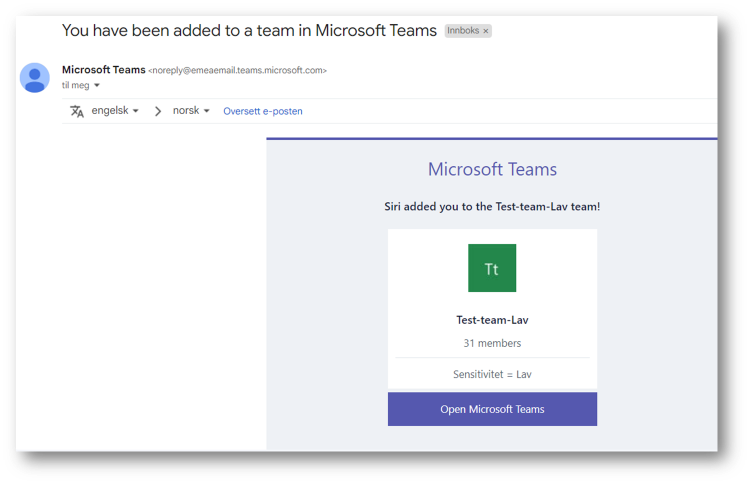This screenshot has height=484, width=750.
Task: Click the noreply@emeaemail.teams.microsoft.com address
Action: 238,70
